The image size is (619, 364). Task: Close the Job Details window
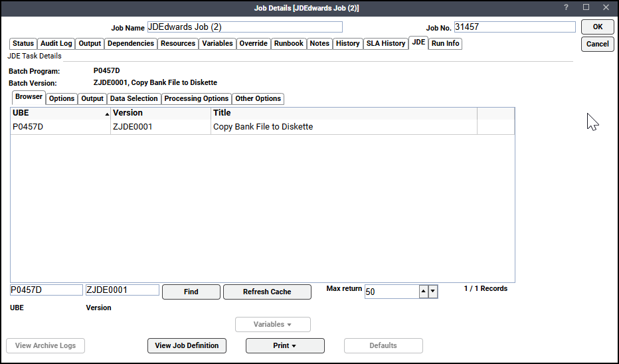coord(606,7)
